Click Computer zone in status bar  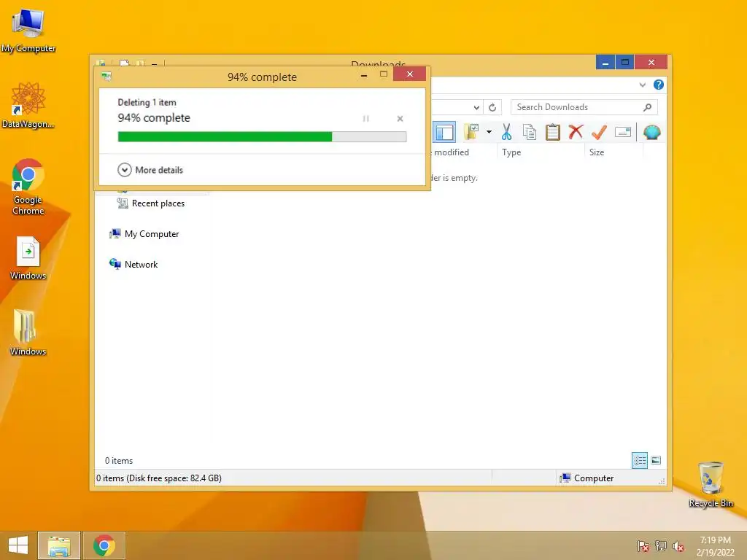coord(587,478)
